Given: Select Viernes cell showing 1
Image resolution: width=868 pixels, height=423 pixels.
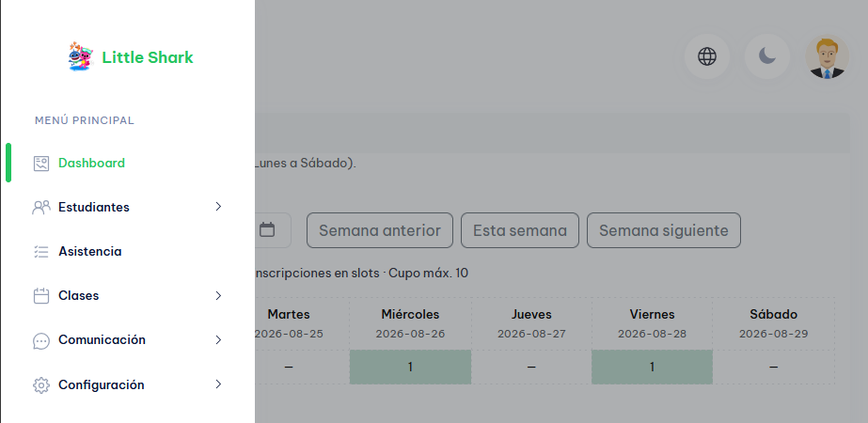Looking at the screenshot, I should 652,368.
